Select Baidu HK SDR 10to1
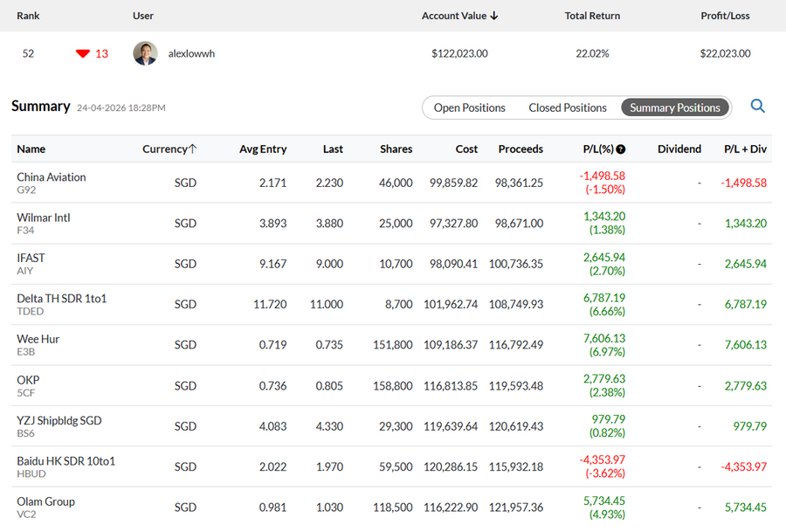This screenshot has width=786, height=532. coord(66,461)
